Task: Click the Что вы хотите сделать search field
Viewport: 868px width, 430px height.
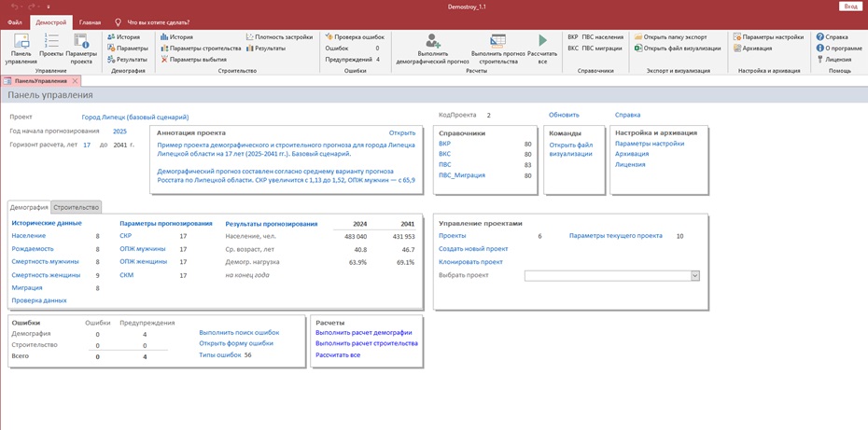Action: [x=158, y=21]
